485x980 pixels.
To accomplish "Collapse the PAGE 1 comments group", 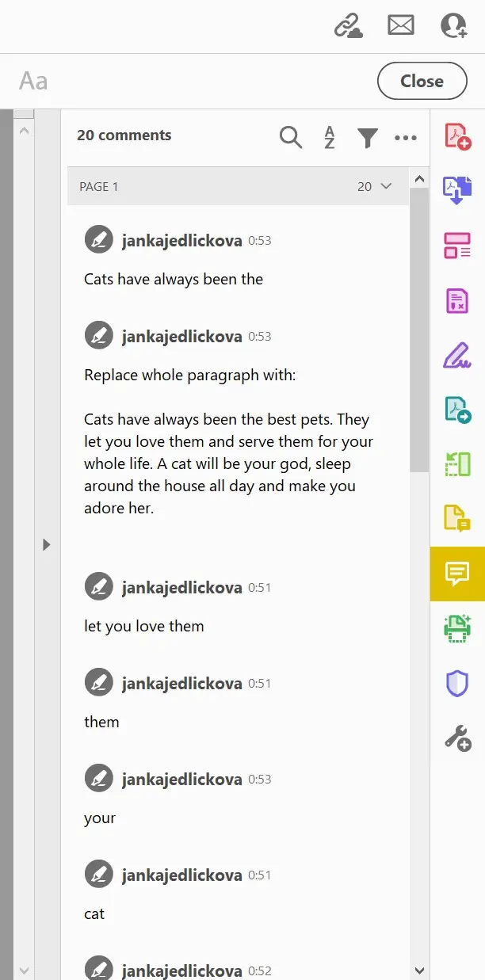I will 386,187.
